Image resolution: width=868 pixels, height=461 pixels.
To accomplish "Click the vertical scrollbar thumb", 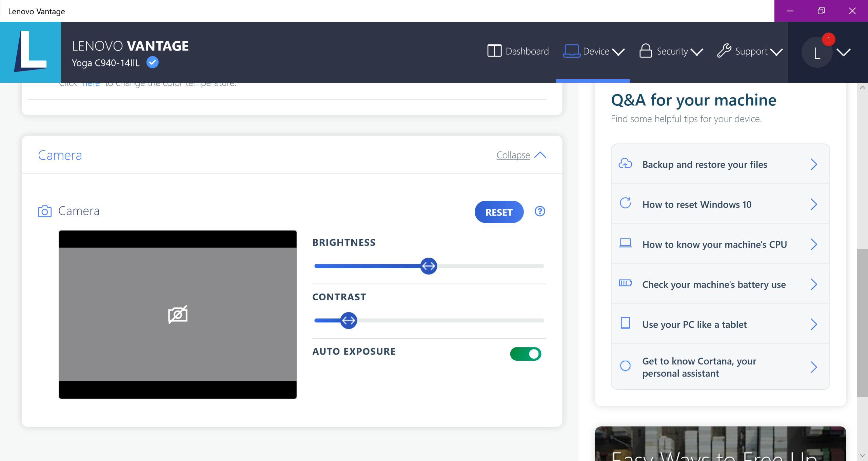I will click(863, 323).
